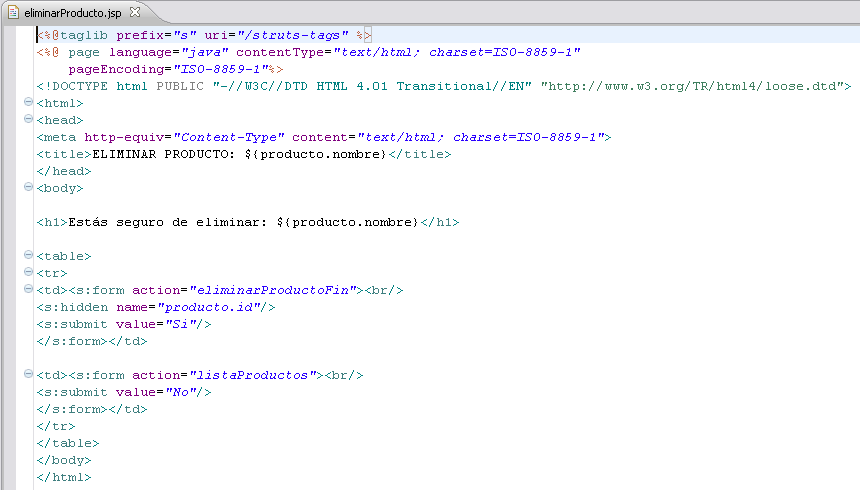Click the </body> closing tag
Viewport: 860px width, 490px height.
(64, 460)
